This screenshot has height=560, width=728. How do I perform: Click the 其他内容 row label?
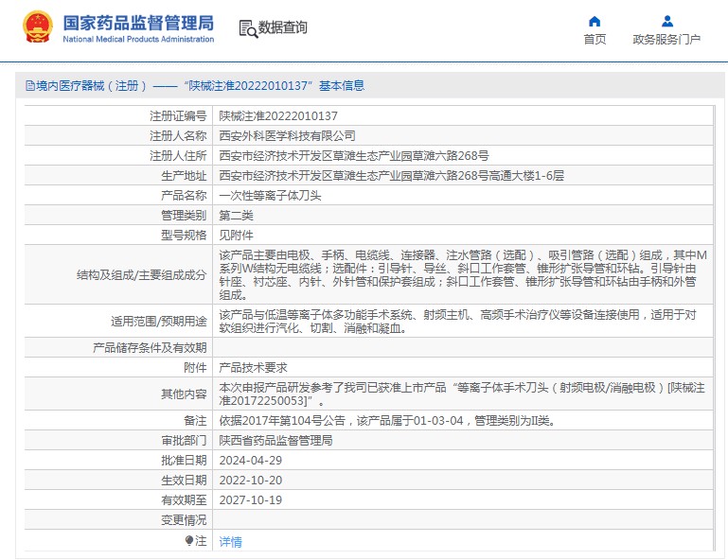click(184, 394)
